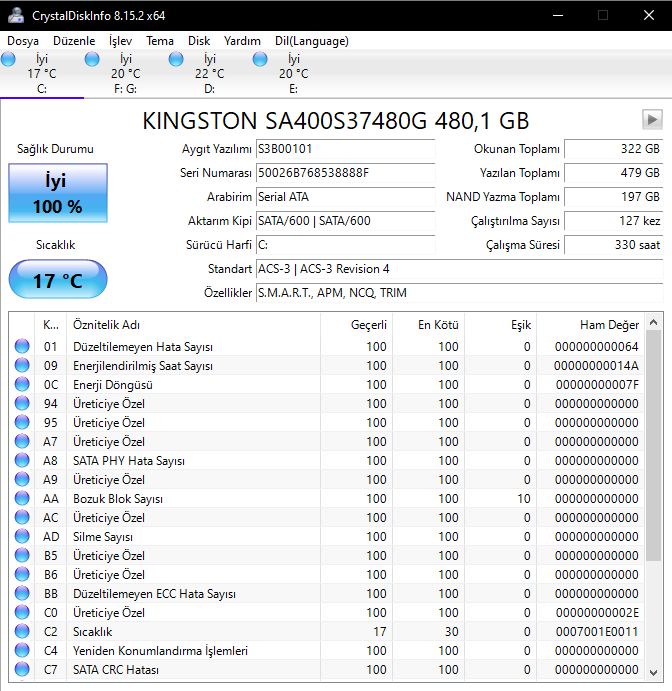The image size is (672, 691).
Task: Select the E: drive status orb
Action: click(261, 60)
